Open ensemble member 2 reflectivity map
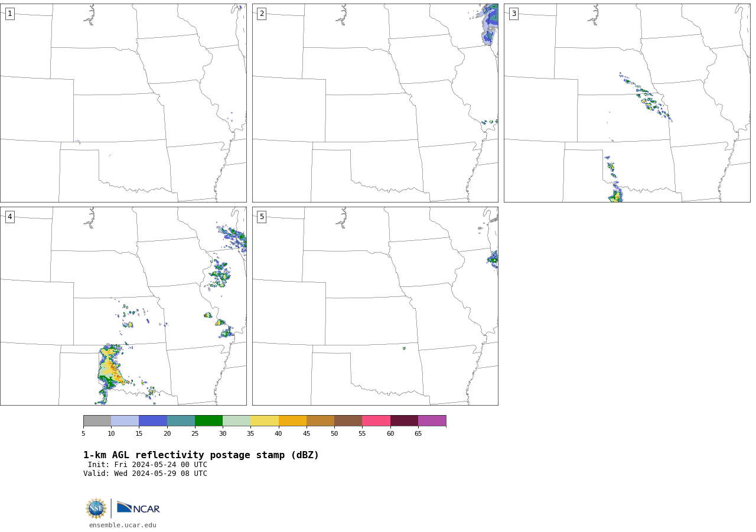 pyautogui.click(x=375, y=103)
